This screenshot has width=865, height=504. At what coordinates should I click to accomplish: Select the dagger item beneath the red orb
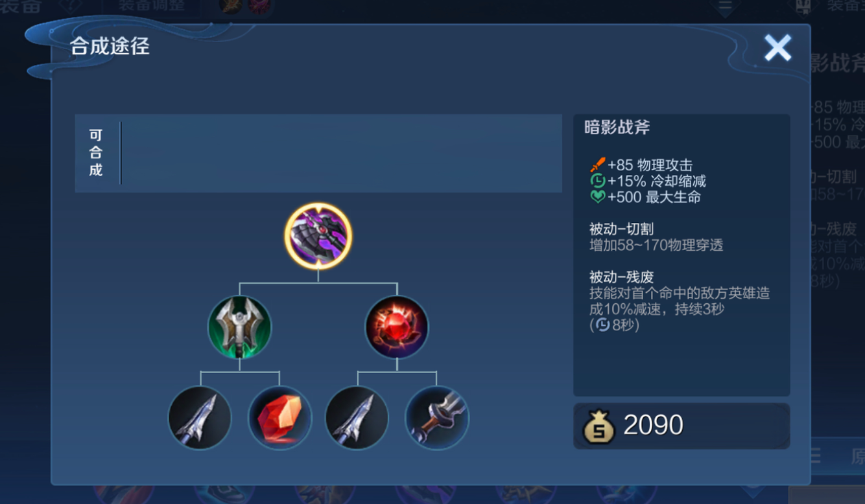(x=357, y=418)
